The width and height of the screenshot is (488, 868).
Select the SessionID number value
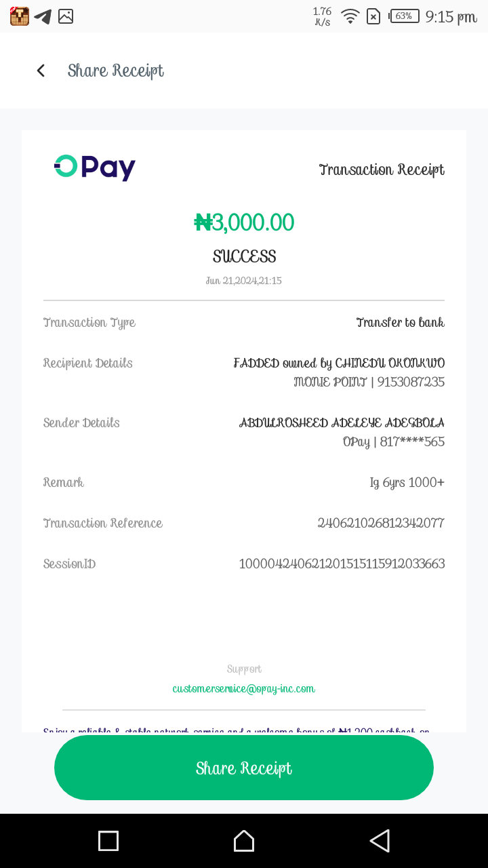coord(342,564)
